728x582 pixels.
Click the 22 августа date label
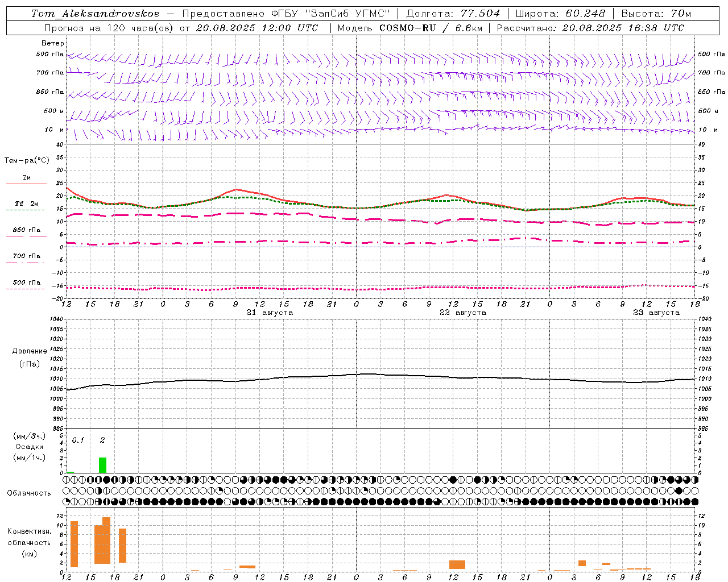(462, 313)
